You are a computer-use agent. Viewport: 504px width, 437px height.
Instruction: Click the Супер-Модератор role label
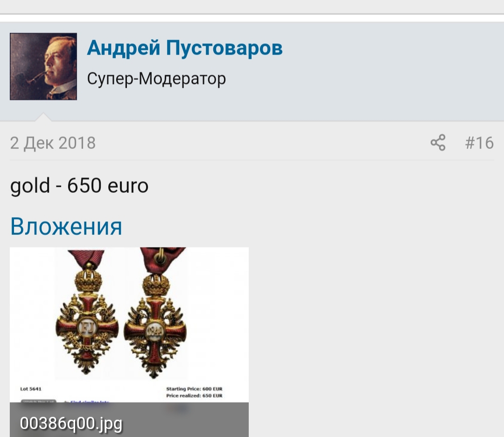pyautogui.click(x=156, y=79)
